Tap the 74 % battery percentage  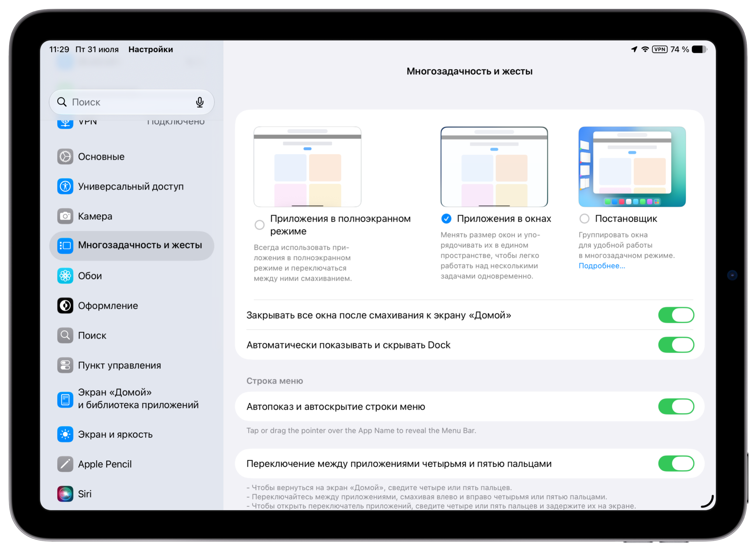680,49
